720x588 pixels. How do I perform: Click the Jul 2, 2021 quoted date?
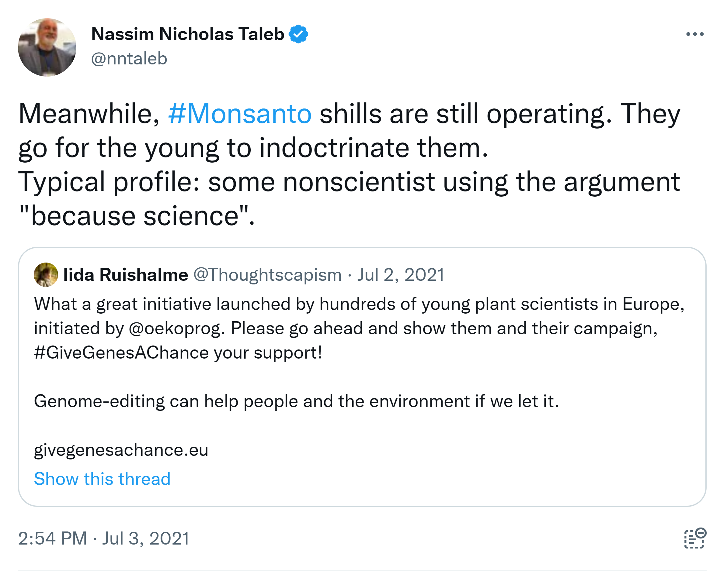point(400,275)
